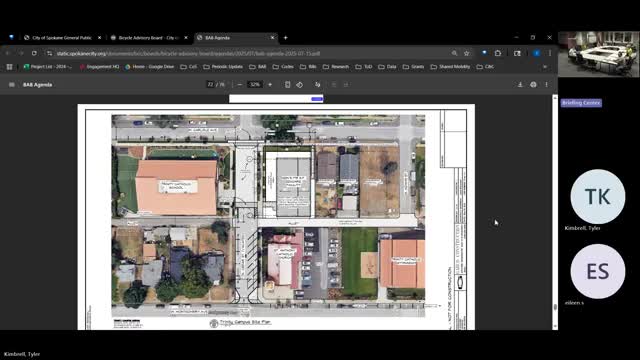Zoom out the PDF with minus
The width and height of the screenshot is (640, 360).
click(240, 84)
